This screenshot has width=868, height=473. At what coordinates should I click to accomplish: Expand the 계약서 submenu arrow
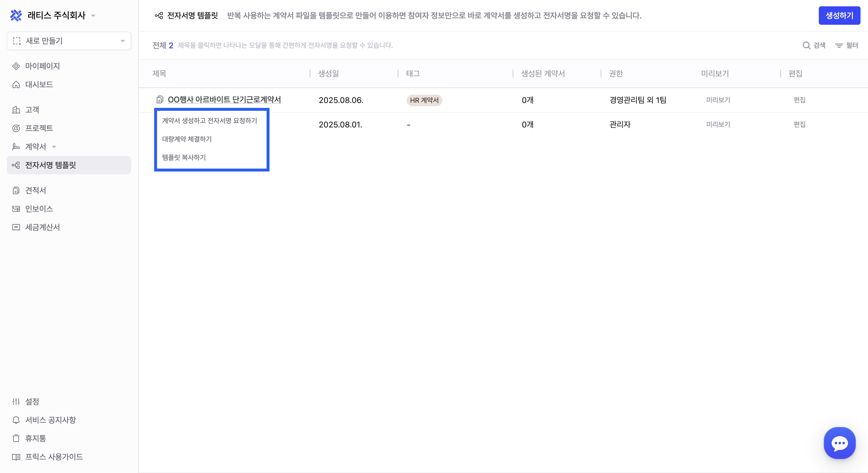tap(54, 147)
